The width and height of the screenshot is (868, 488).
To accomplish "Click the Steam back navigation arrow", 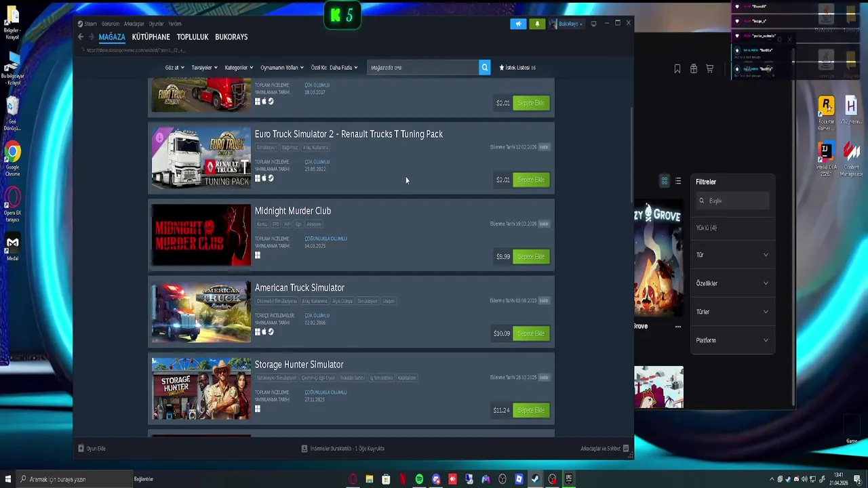I will point(81,37).
